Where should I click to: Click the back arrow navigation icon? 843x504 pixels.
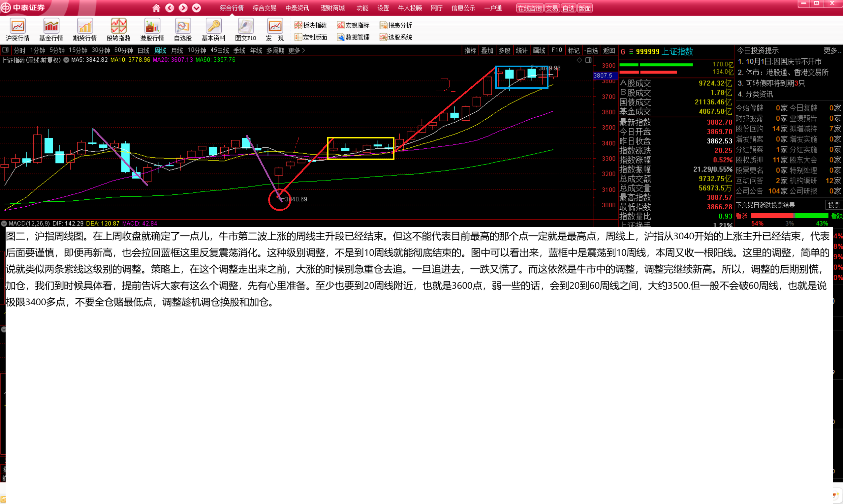(x=170, y=8)
